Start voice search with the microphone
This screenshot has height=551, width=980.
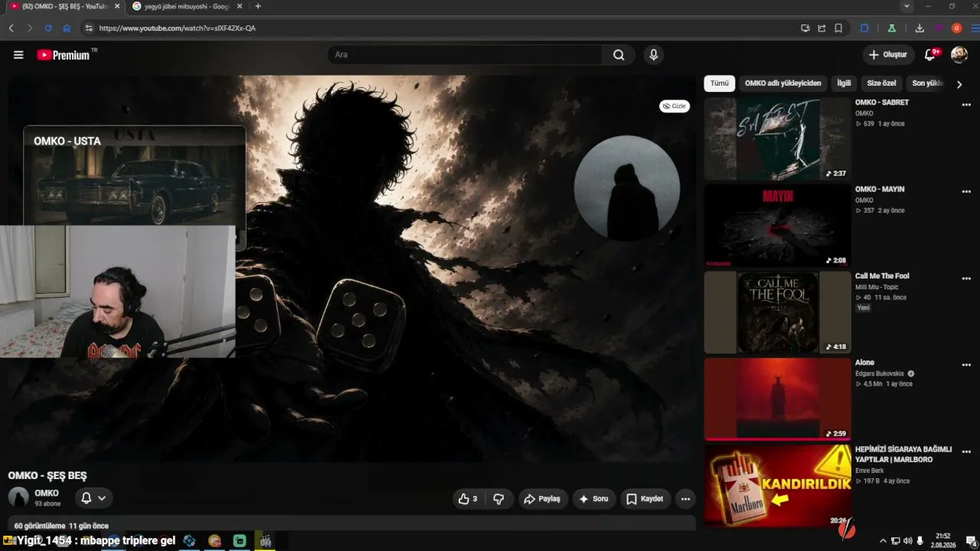click(653, 55)
